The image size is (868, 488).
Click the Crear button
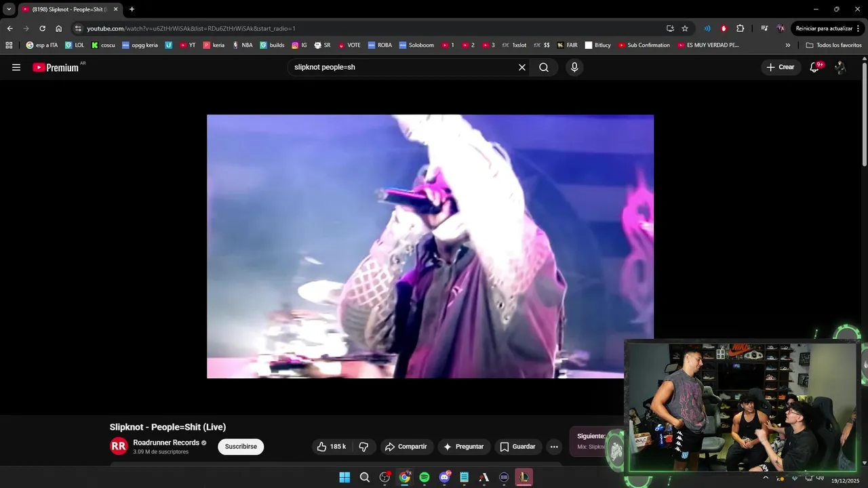(781, 67)
